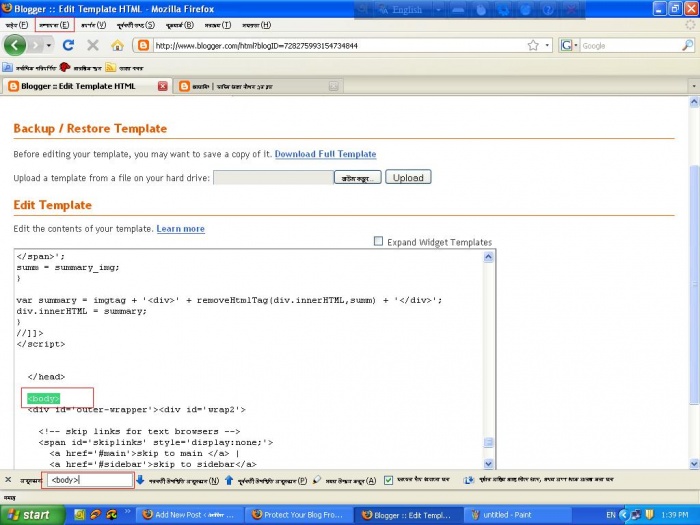The image size is (700, 525).
Task: Switch to the Protect Your Blog Fro... taskbar window
Action: pos(299,515)
